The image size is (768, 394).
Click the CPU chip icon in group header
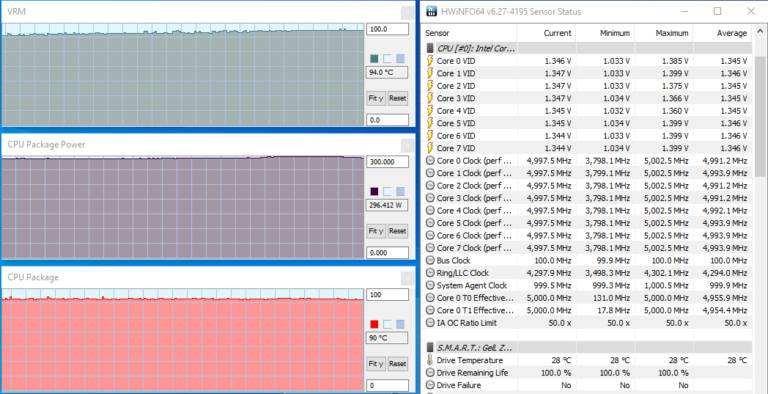(430, 48)
